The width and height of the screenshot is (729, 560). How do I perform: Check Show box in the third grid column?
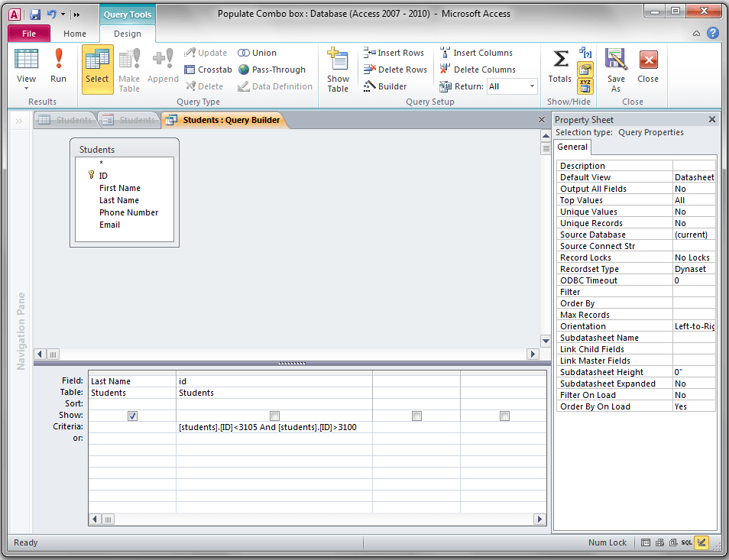click(x=417, y=416)
